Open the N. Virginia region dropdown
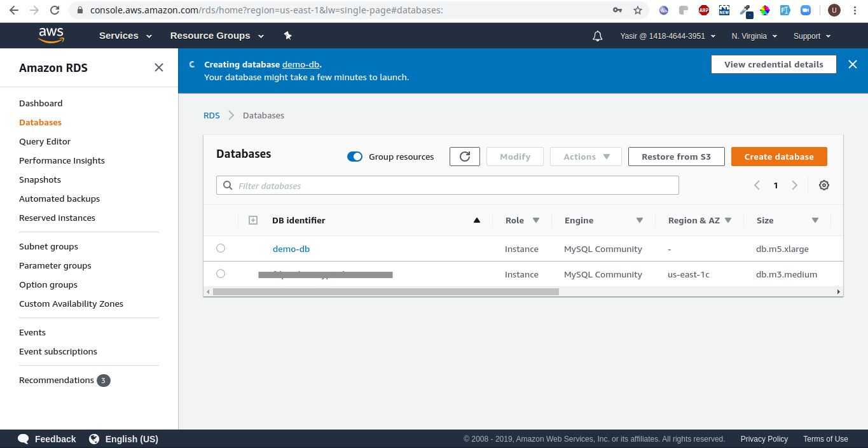Screen dimensions: 868x448 754,36
